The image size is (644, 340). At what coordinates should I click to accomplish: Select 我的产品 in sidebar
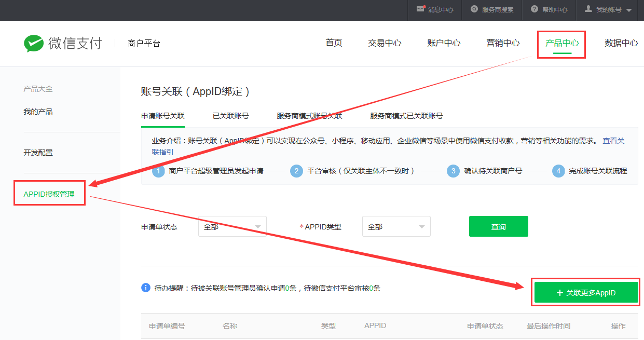38,112
